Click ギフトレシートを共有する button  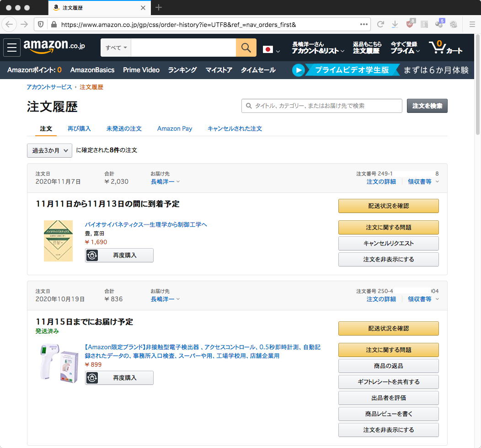388,382
